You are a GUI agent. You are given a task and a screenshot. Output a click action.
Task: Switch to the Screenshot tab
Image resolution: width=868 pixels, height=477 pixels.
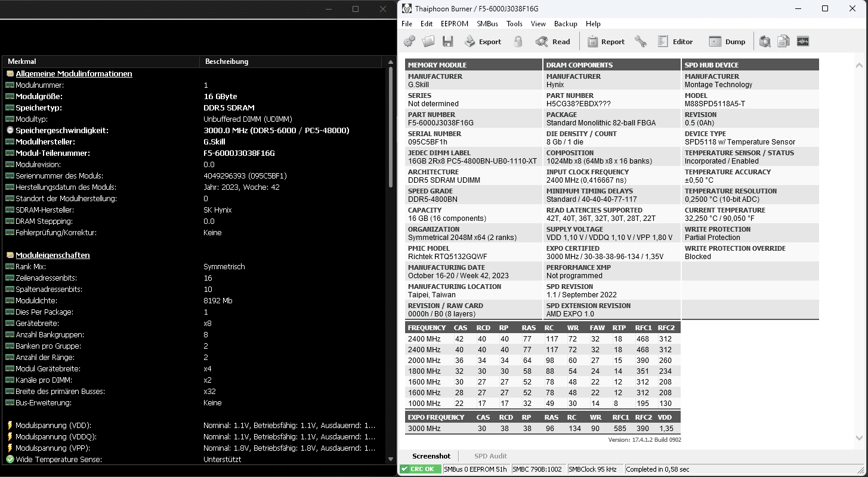pos(431,456)
